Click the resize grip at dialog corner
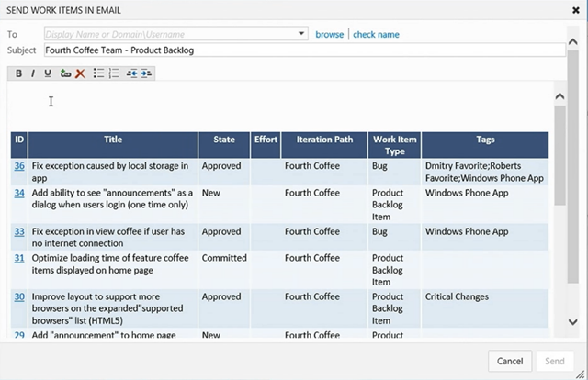The image size is (588, 380). (x=580, y=374)
